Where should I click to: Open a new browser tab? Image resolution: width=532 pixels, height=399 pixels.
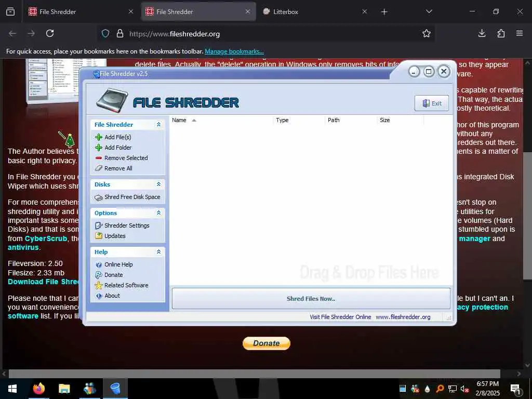point(384,12)
